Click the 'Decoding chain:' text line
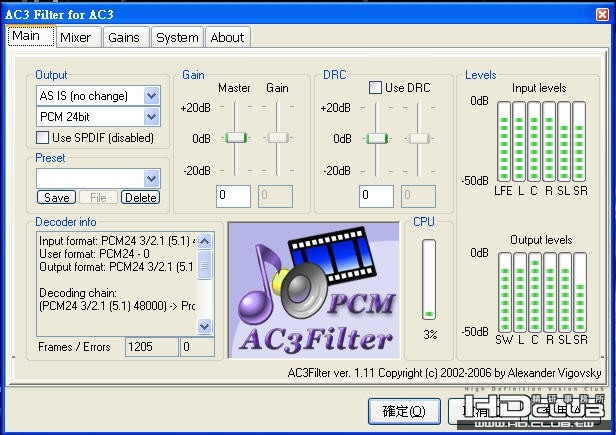Screen dimensions: 616x435 [x=78, y=293]
